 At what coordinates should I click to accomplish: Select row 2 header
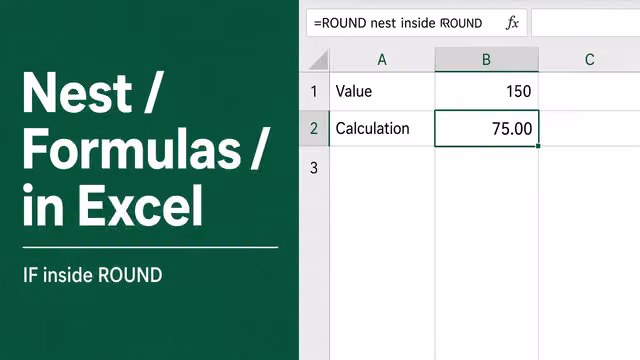[x=314, y=128]
